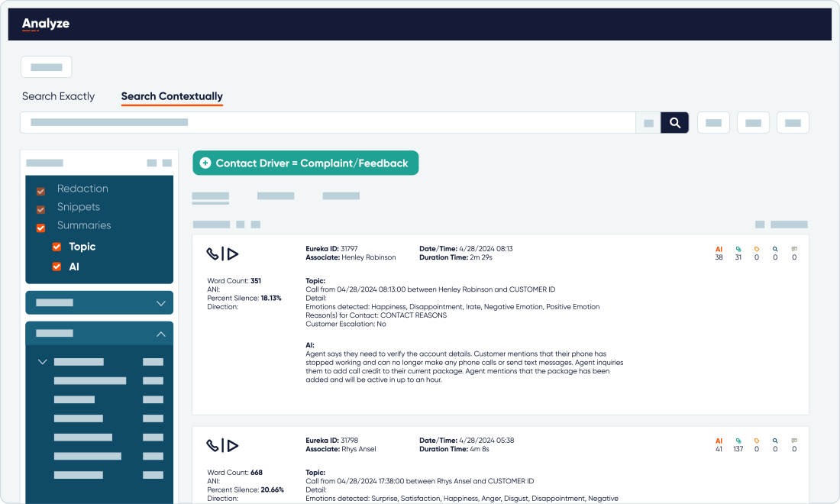This screenshot has height=504, width=840.
Task: Collapse the expanded sidebar filter section
Action: tap(161, 334)
